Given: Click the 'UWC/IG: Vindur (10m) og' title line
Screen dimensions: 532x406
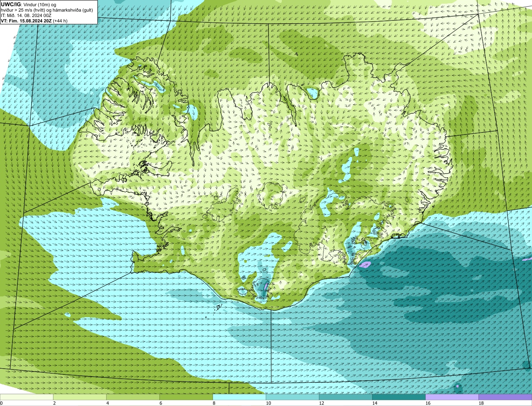Looking at the screenshot, I should point(29,4).
